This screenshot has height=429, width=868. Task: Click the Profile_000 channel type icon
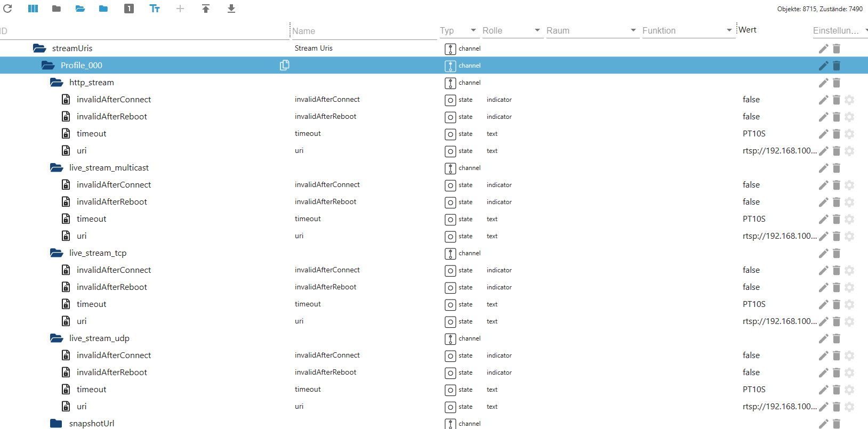click(x=451, y=66)
